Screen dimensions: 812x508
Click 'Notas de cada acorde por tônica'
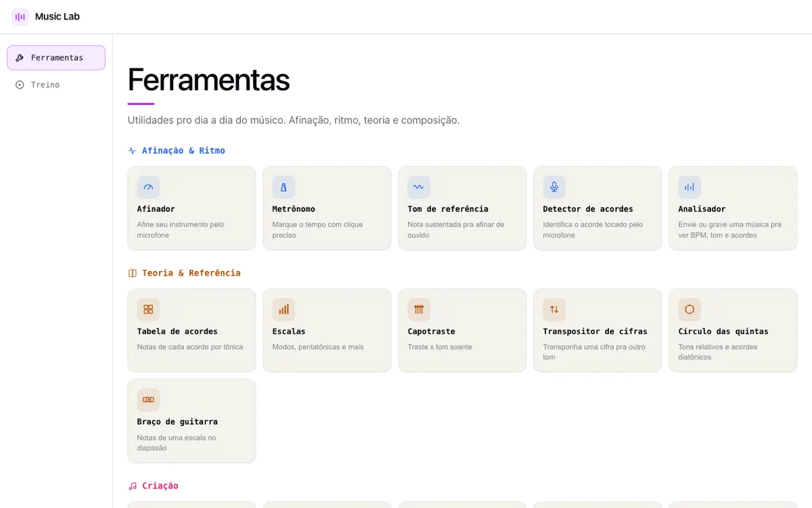[x=190, y=347]
